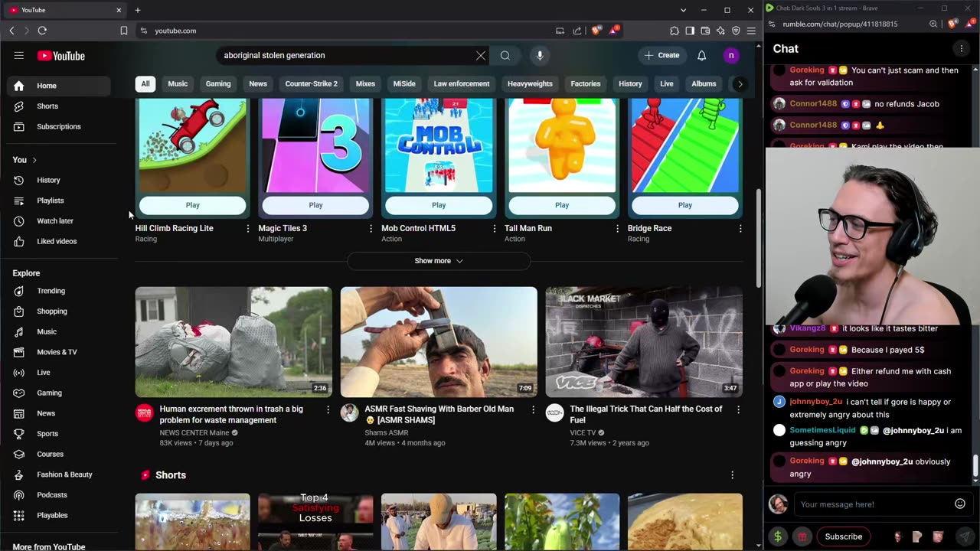The image size is (980, 551).
Task: Go back in browser history
Action: tap(11, 31)
